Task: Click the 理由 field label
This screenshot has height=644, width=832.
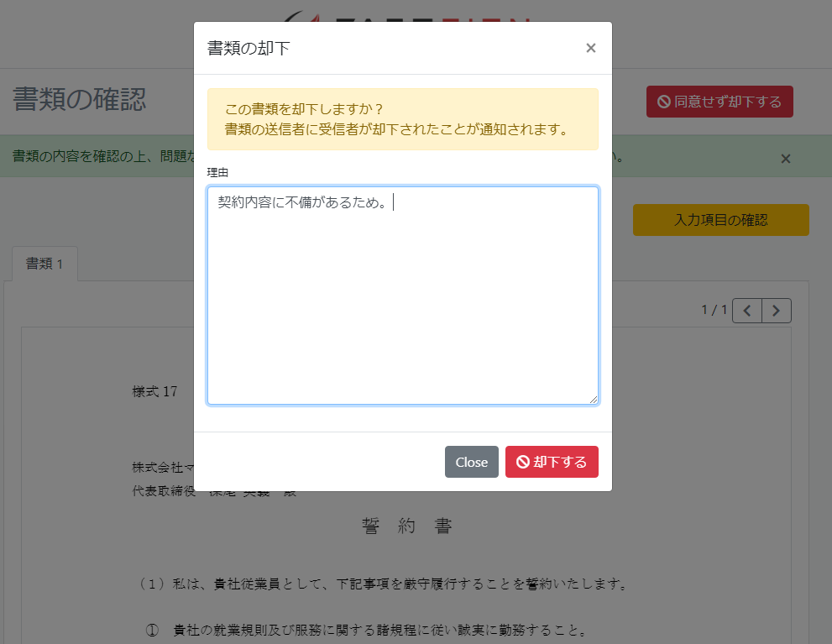Action: click(x=217, y=172)
